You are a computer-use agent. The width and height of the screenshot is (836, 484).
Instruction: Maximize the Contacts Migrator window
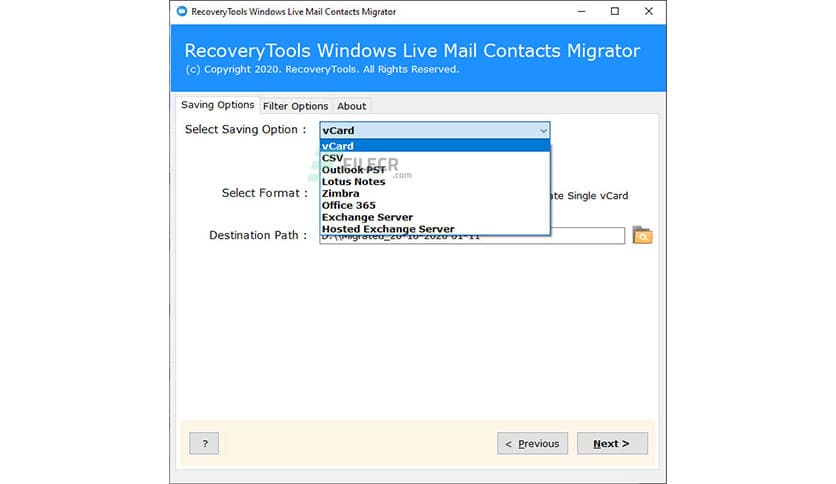pyautogui.click(x=615, y=11)
